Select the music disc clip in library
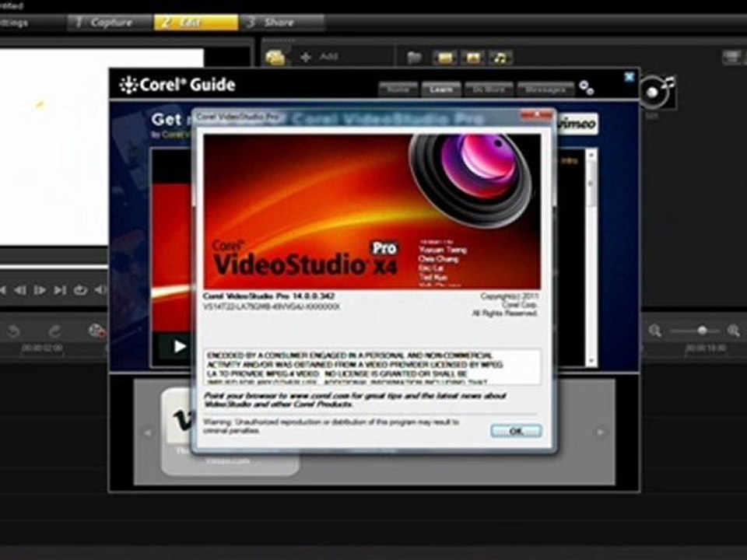 [658, 92]
